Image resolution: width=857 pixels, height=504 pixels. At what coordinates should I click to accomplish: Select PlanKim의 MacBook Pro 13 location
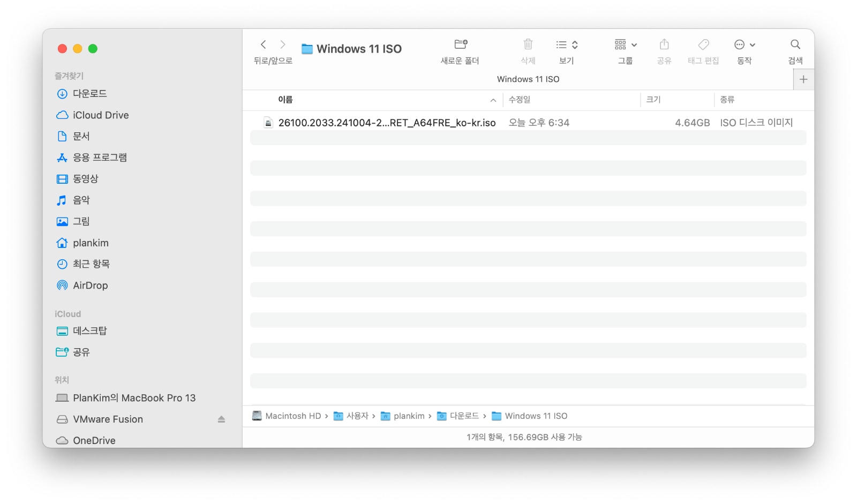coord(134,398)
